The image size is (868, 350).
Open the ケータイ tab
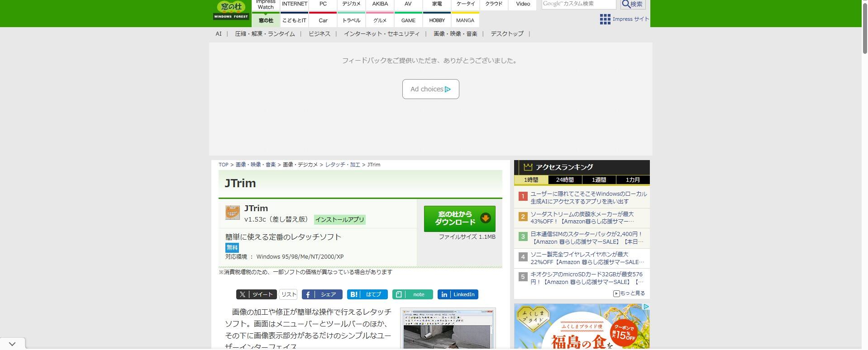click(x=465, y=5)
